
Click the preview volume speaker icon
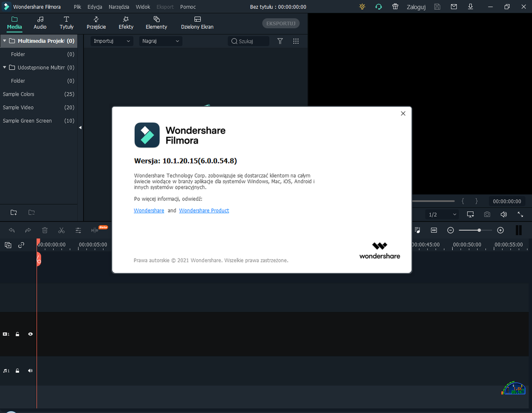click(504, 214)
